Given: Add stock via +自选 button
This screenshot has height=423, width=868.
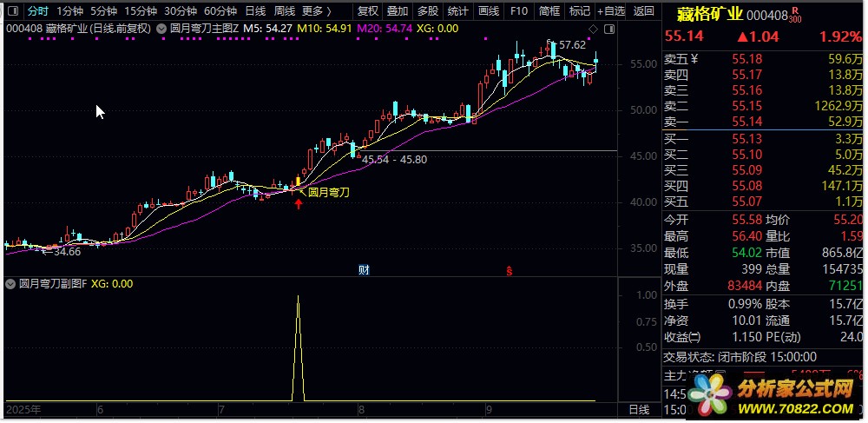Looking at the screenshot, I should click(611, 10).
